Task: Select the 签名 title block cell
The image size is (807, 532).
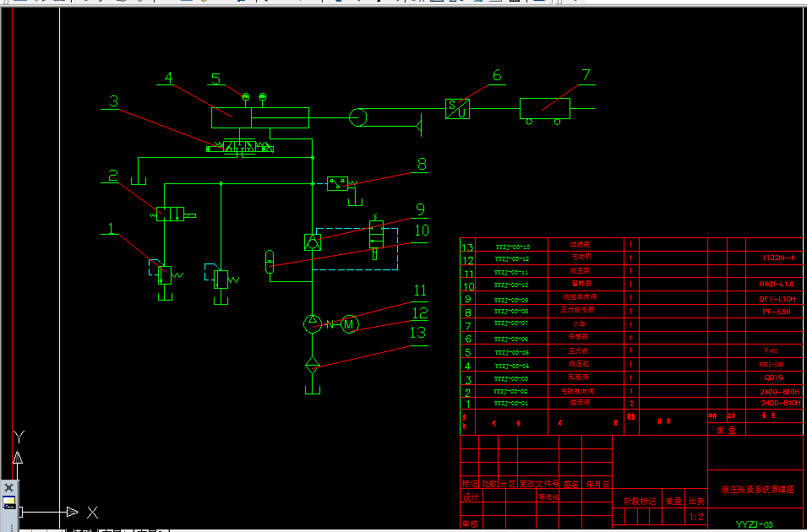Action: [x=570, y=484]
